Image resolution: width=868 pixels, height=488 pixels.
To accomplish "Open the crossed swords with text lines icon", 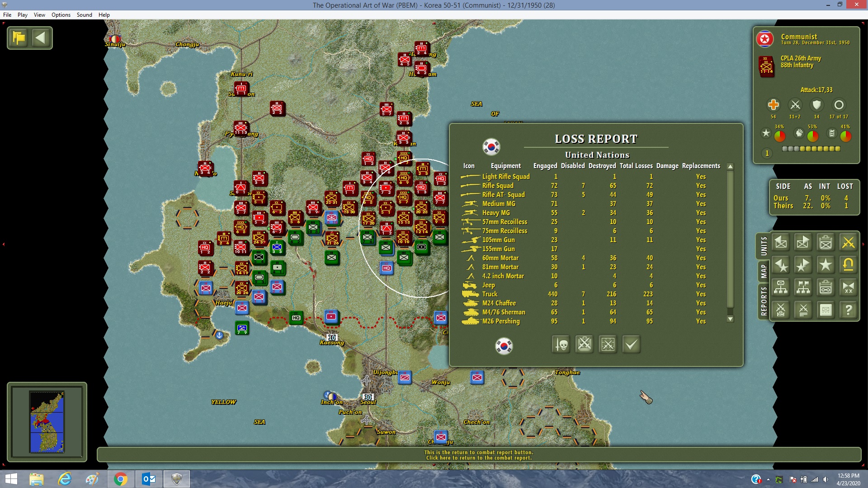I will point(803,310).
